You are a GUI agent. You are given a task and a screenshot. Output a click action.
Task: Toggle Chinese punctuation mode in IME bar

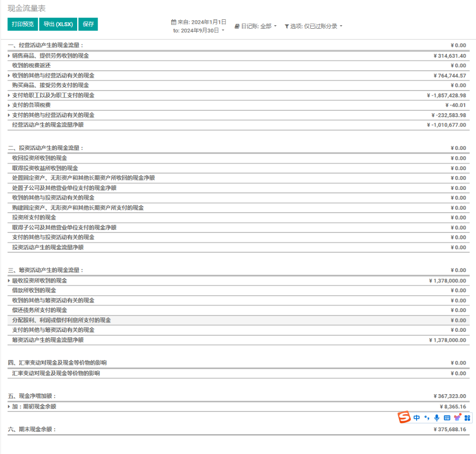click(x=427, y=418)
